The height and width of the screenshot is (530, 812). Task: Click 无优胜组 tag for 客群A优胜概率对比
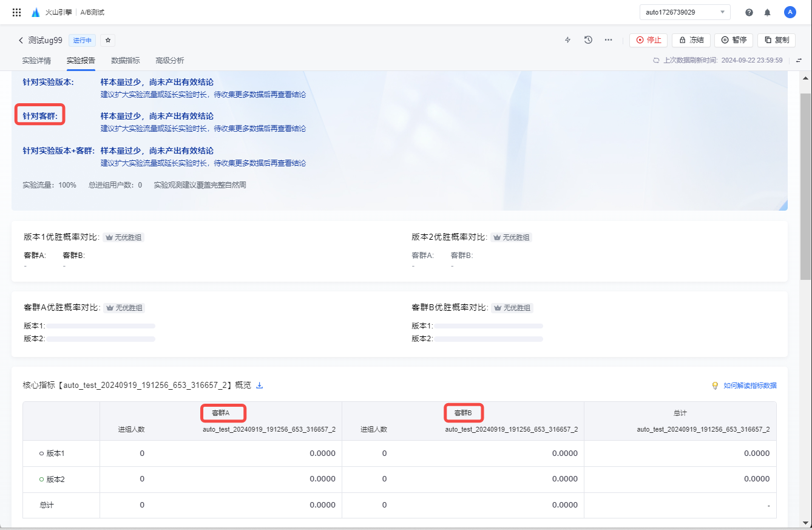(124, 308)
